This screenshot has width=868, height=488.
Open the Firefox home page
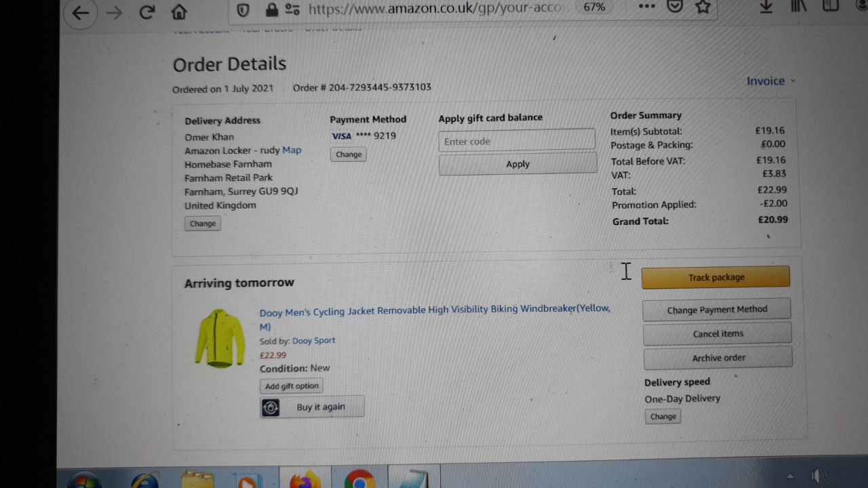(179, 12)
